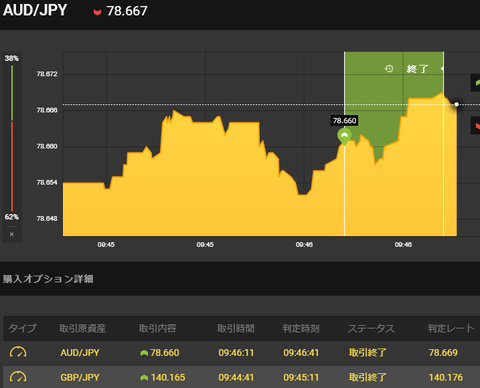
Task: Click the AUD/JPY title
Action: (x=35, y=10)
